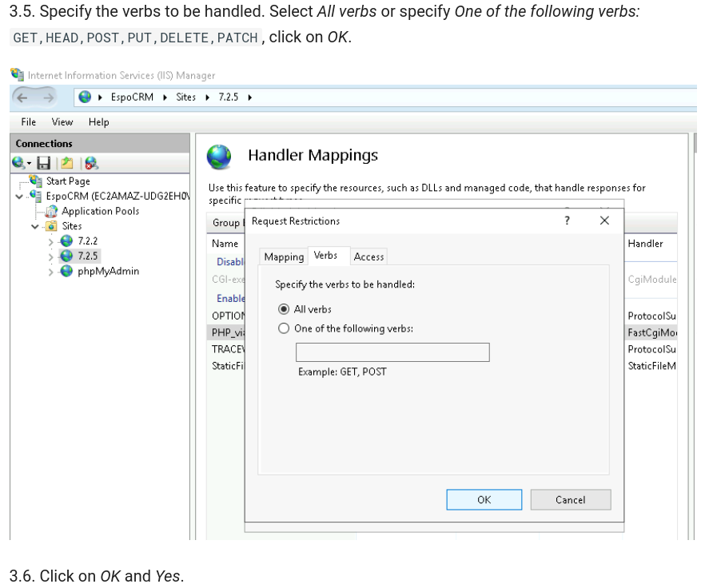705x588 pixels.
Task: Collapse the EspoCRM server tree node
Action: (x=19, y=197)
